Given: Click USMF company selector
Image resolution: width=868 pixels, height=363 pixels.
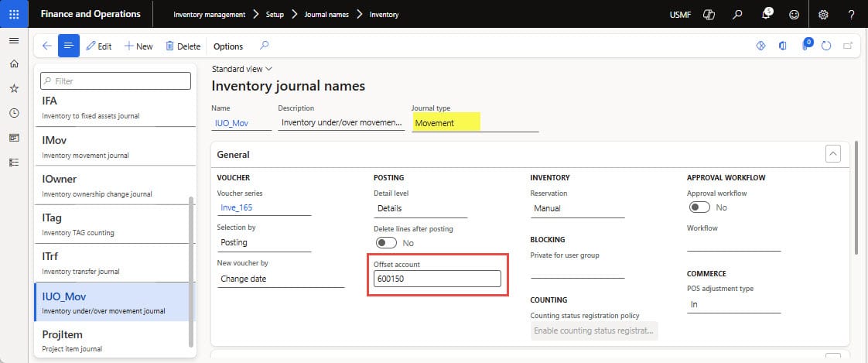Looking at the screenshot, I should click(680, 15).
